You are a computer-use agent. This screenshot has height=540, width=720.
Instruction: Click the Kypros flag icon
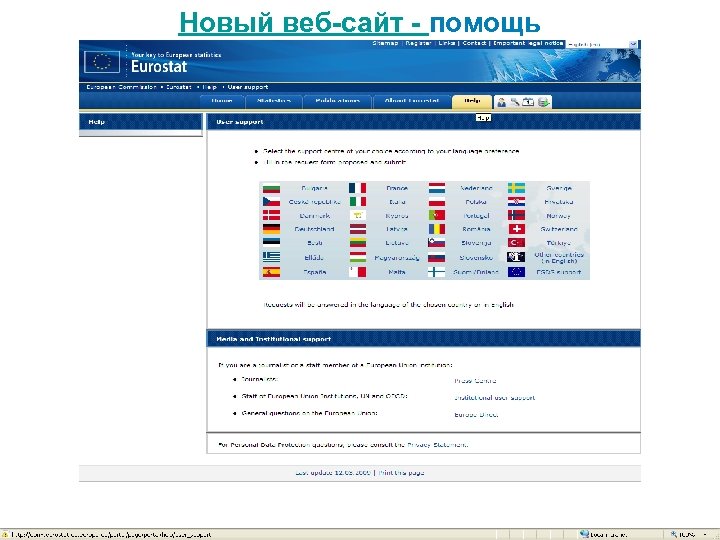coord(357,215)
